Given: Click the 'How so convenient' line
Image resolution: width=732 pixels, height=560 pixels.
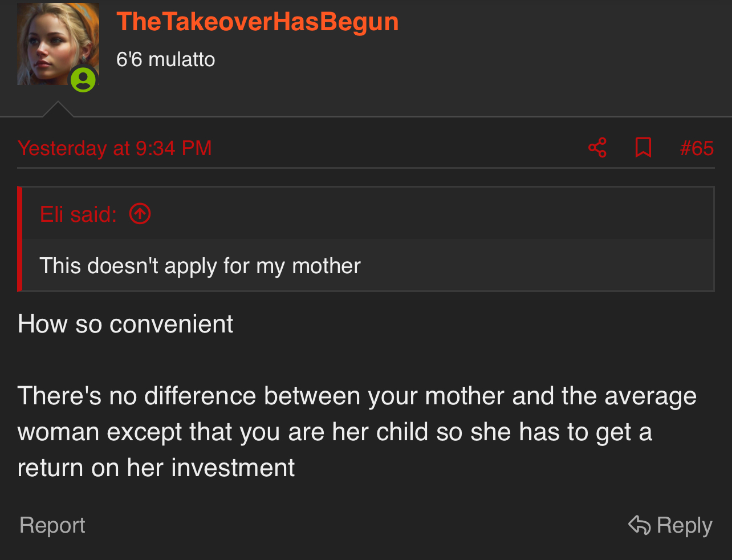Looking at the screenshot, I should tap(125, 324).
